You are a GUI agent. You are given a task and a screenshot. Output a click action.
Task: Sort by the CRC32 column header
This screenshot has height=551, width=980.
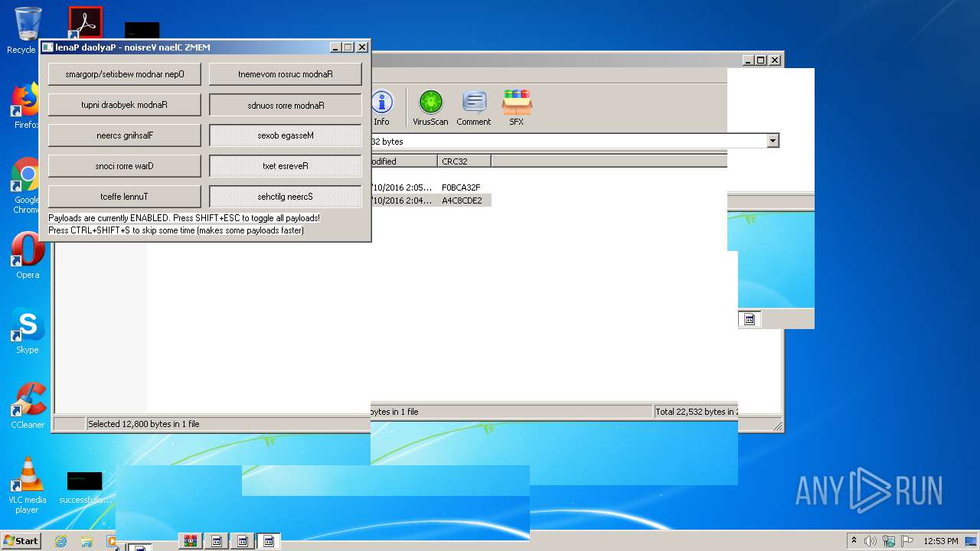pyautogui.click(x=465, y=161)
